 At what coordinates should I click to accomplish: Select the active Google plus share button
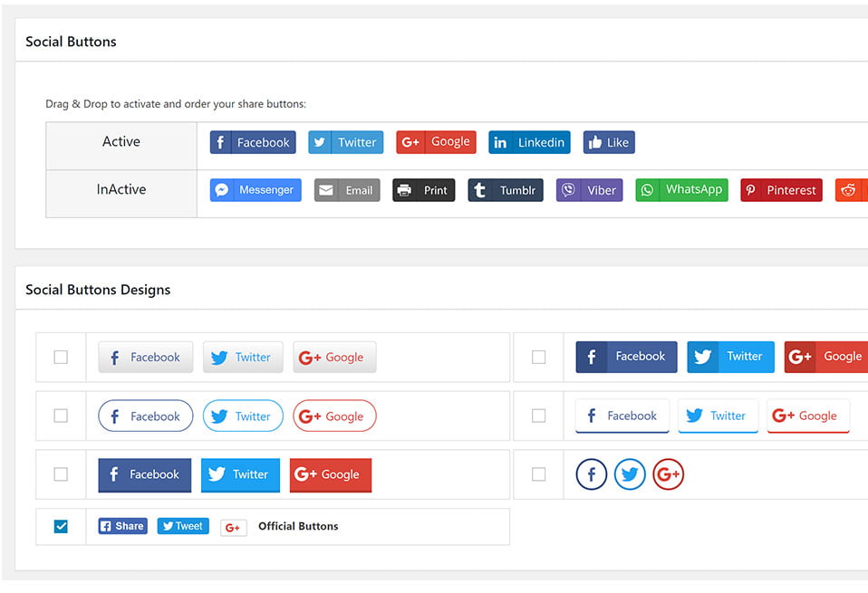(436, 142)
